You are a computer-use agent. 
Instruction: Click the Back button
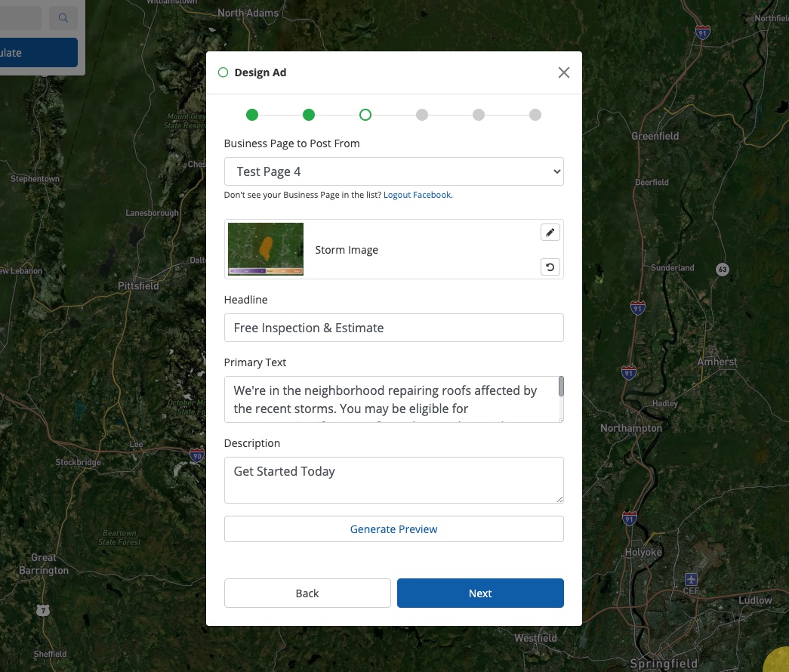click(x=307, y=593)
